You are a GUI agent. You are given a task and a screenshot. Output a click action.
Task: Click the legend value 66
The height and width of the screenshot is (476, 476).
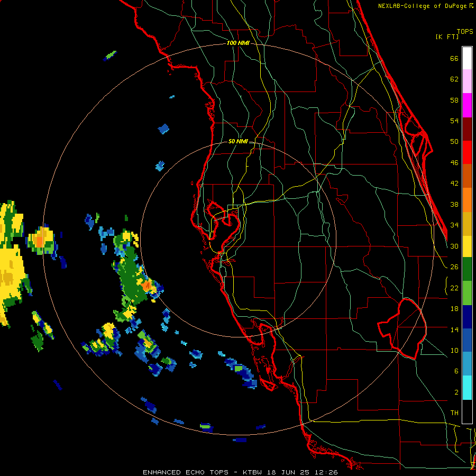click(x=454, y=58)
